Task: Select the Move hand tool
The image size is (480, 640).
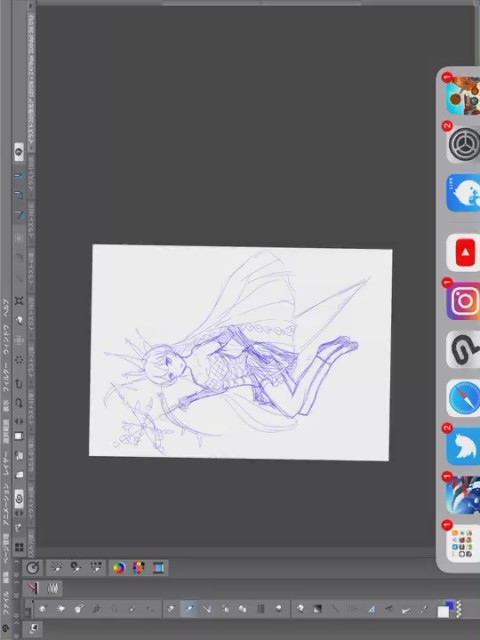Action: click(61, 609)
